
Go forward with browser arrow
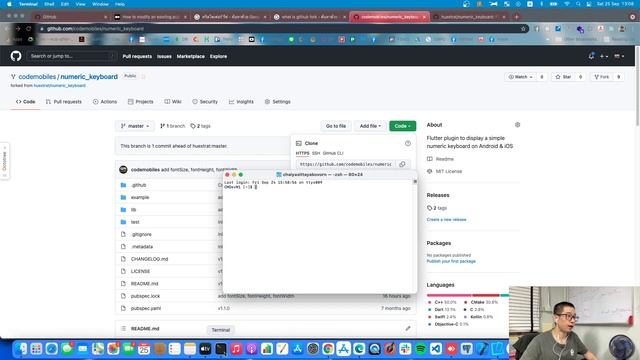pos(18,29)
